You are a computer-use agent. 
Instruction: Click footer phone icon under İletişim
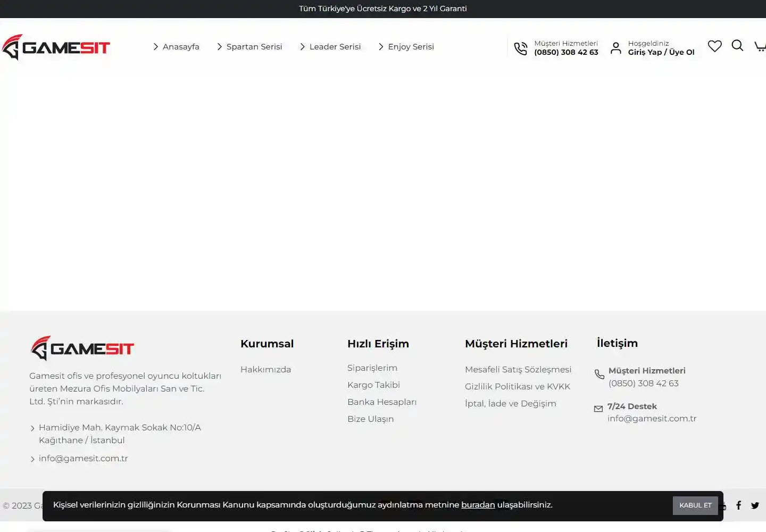point(599,375)
